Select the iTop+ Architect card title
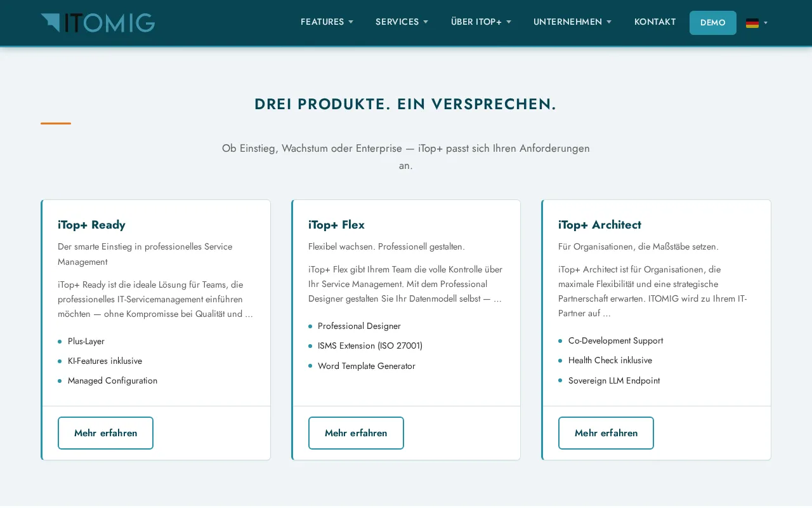 (x=599, y=225)
